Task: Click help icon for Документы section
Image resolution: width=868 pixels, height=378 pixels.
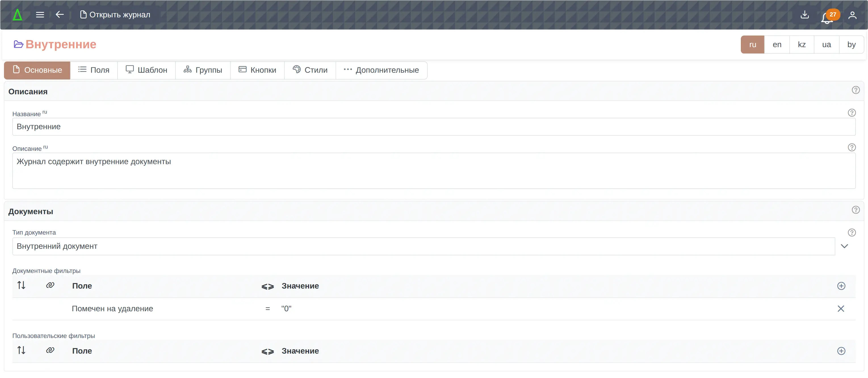Action: [x=856, y=210]
